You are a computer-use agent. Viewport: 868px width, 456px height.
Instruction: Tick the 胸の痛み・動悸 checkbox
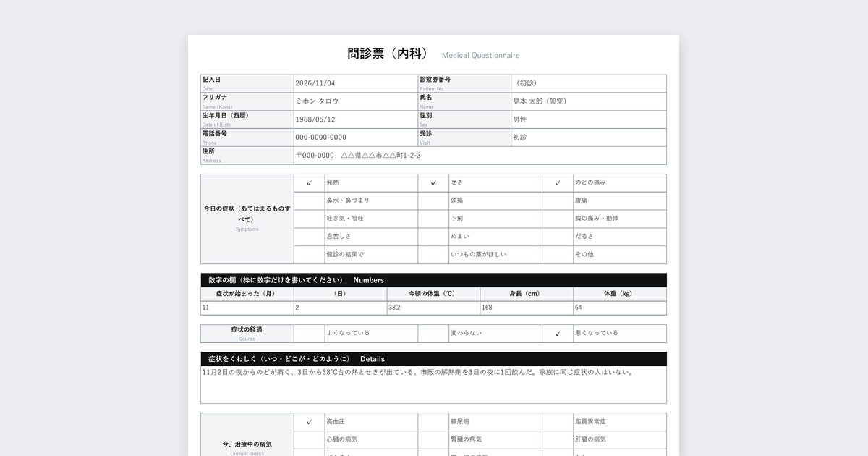pyautogui.click(x=558, y=219)
